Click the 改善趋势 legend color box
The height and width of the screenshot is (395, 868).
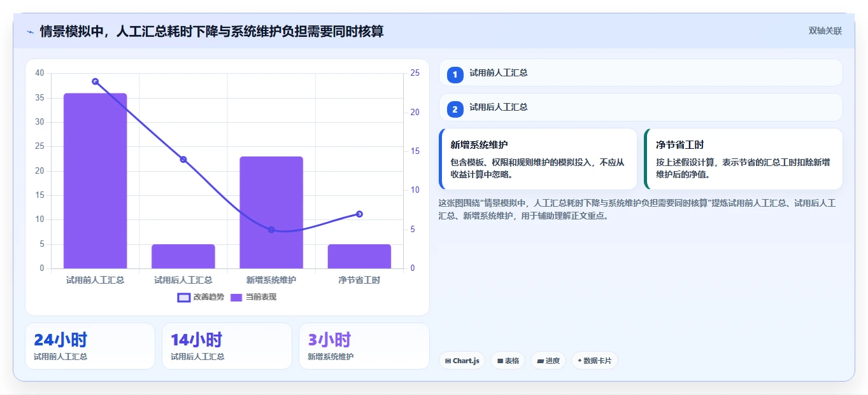[x=183, y=297]
